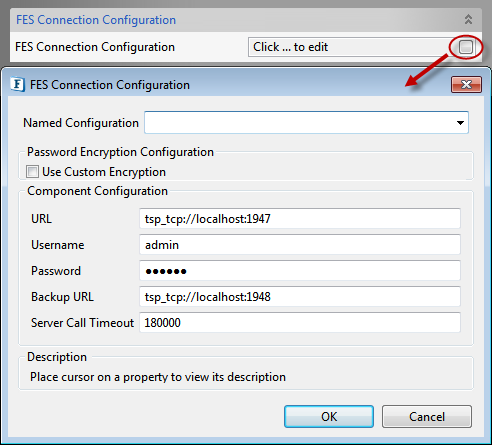The width and height of the screenshot is (492, 445).
Task: Focus the Password field
Action: 300,271
